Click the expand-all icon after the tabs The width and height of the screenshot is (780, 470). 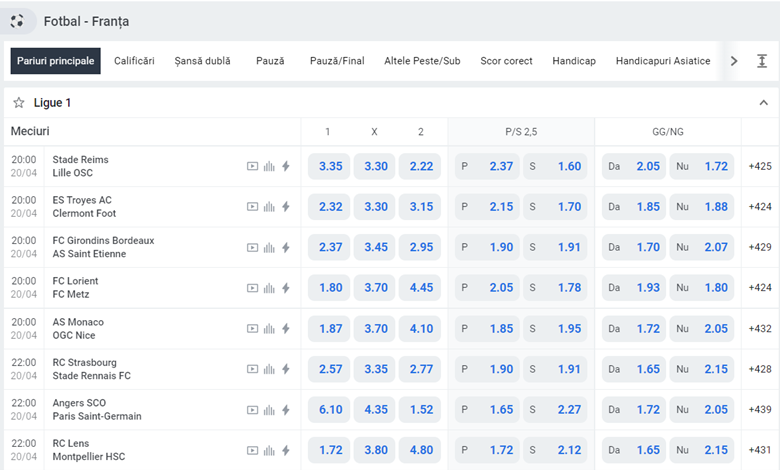coord(762,61)
